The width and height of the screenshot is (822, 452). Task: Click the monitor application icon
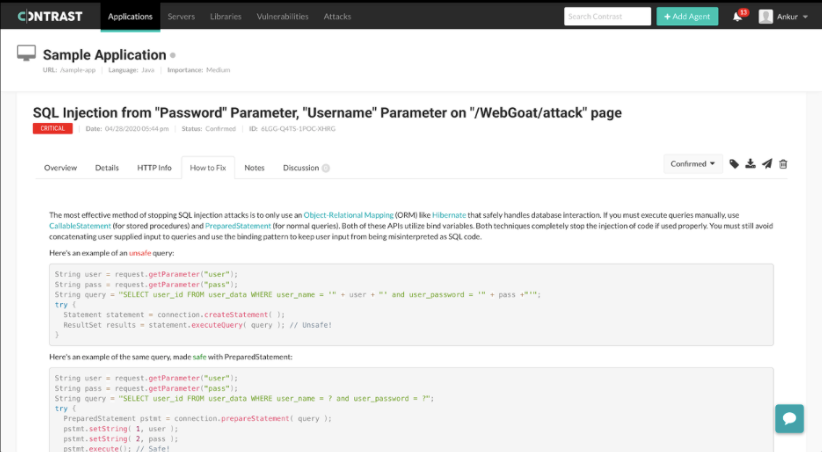tap(26, 53)
